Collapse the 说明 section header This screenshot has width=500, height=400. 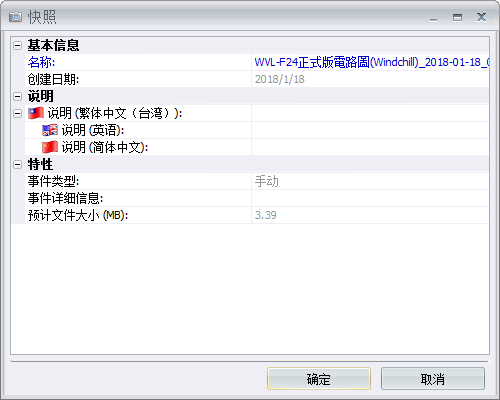coord(17,96)
